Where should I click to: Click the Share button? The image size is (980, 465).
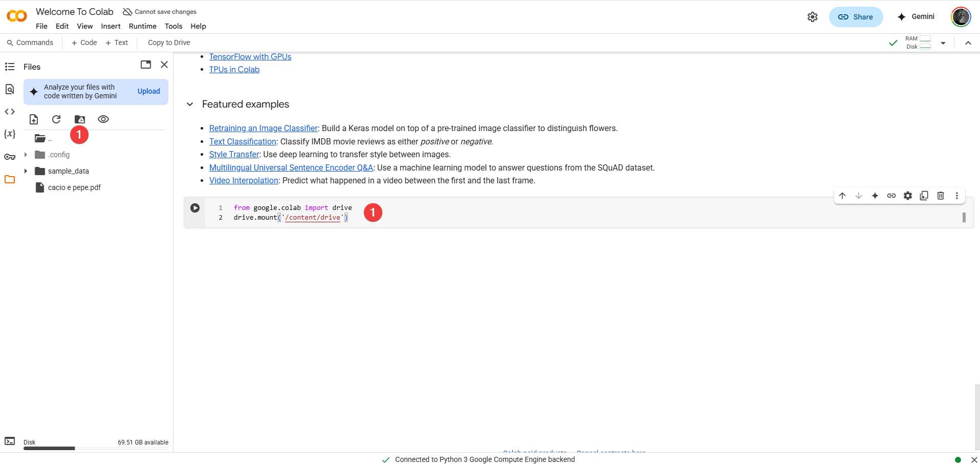point(856,17)
